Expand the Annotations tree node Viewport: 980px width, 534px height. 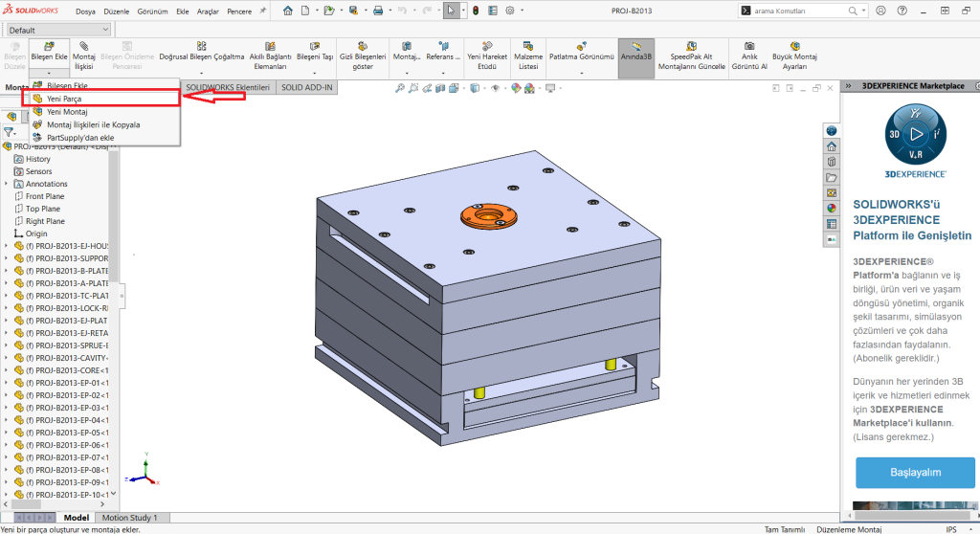[x=7, y=184]
